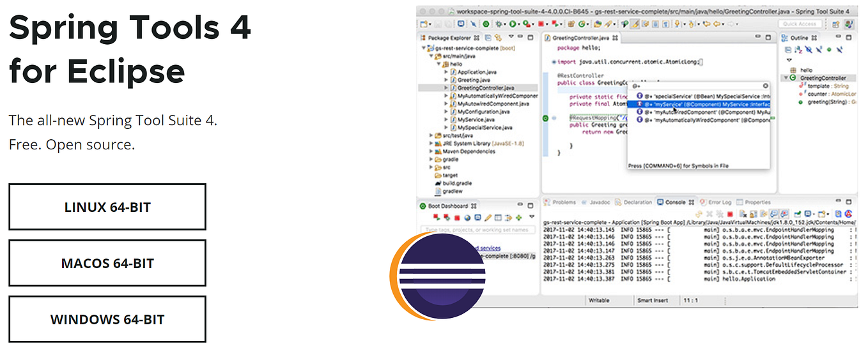Select the GreetingController.java editor tab
Screen dimensions: 868x353
pos(580,38)
